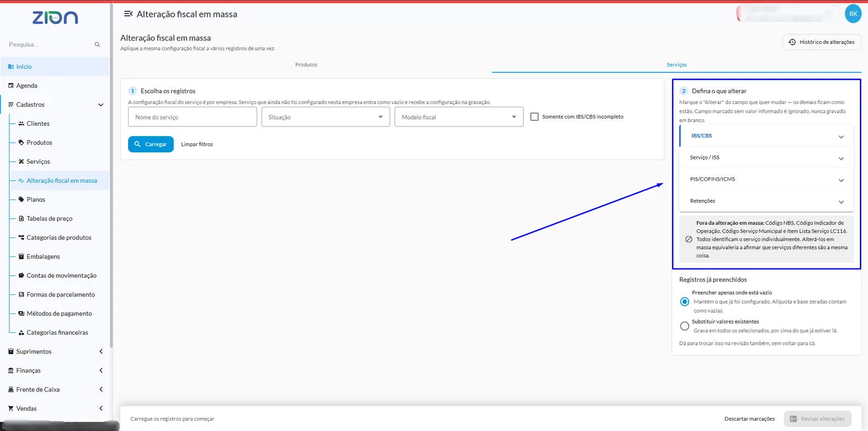Expand the Retenções section
868x431 pixels.
coord(767,201)
